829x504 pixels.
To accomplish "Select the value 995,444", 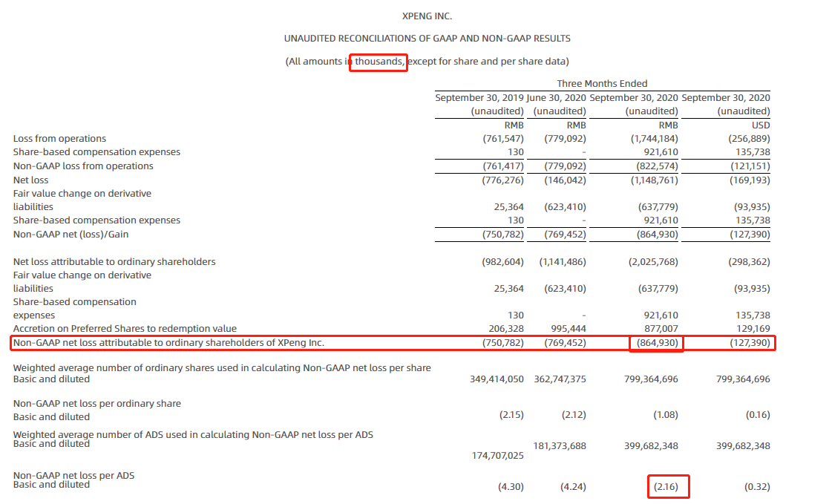I will point(568,328).
